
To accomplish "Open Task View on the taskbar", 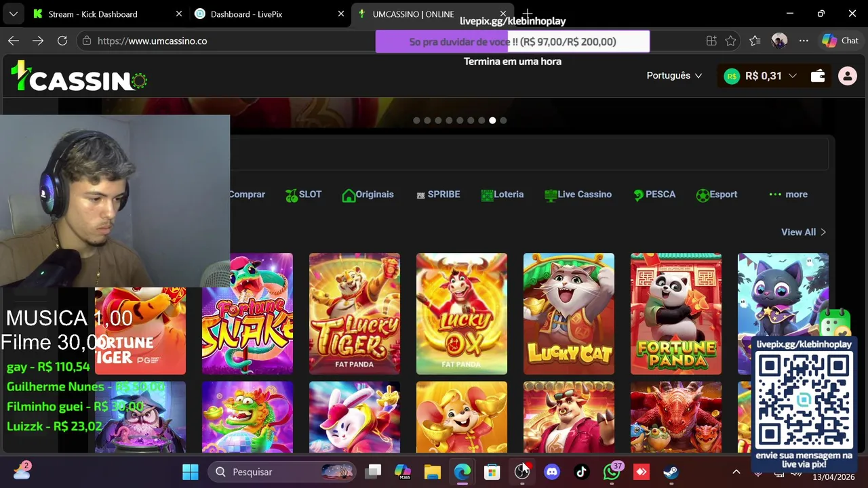I will (373, 472).
